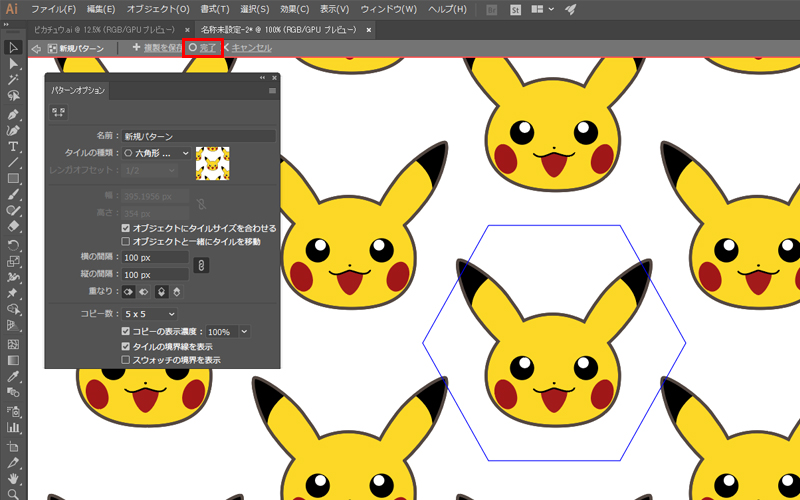The width and height of the screenshot is (800, 500).
Task: Open the Pattern Options panel menu
Action: 272,91
